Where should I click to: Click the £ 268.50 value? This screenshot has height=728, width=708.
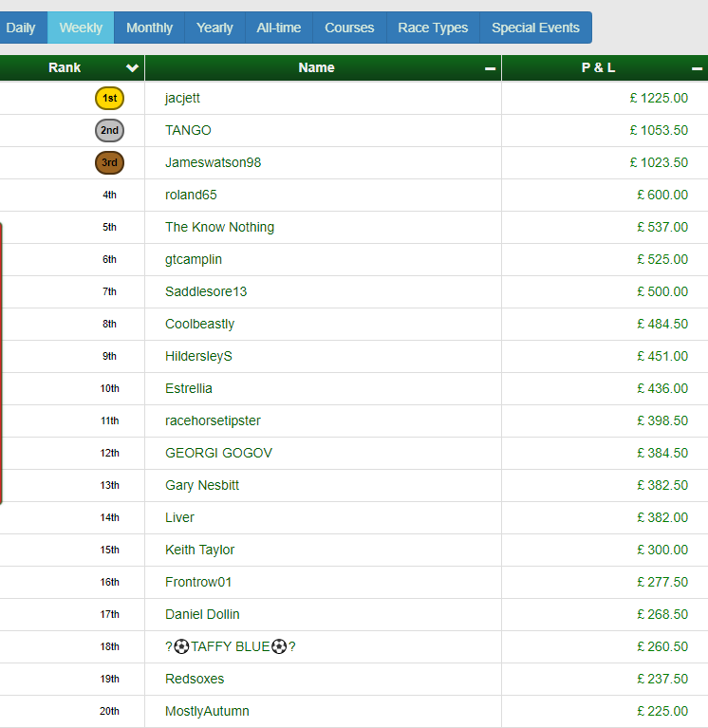click(662, 614)
